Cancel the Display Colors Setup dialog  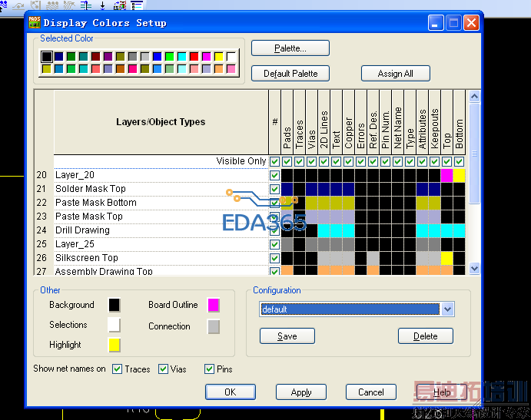371,392
